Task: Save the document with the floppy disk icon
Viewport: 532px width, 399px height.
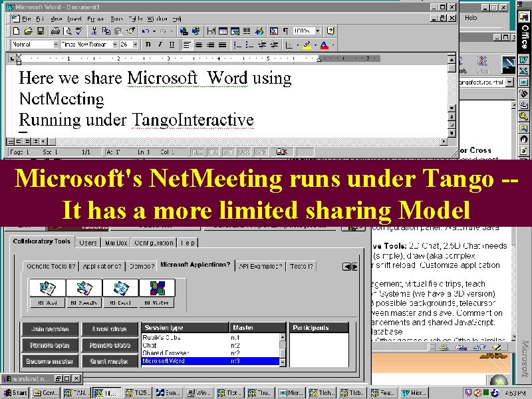Action: [x=41, y=31]
